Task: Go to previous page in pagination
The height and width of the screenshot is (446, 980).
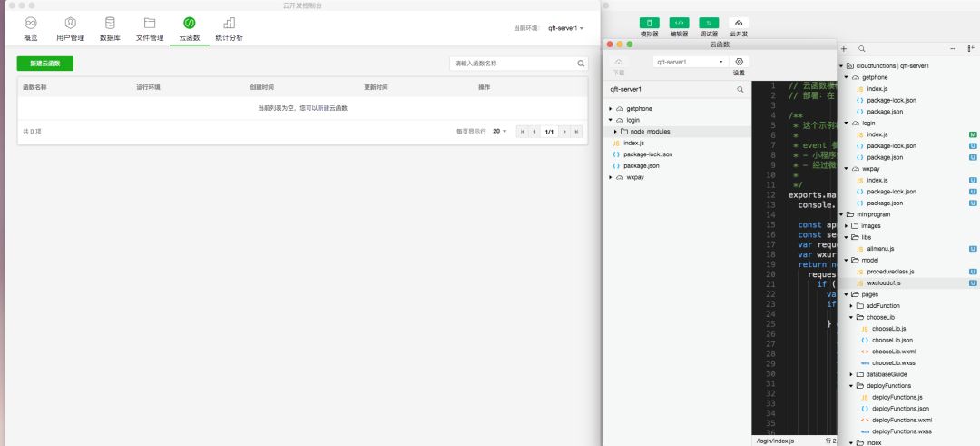Action: click(534, 132)
